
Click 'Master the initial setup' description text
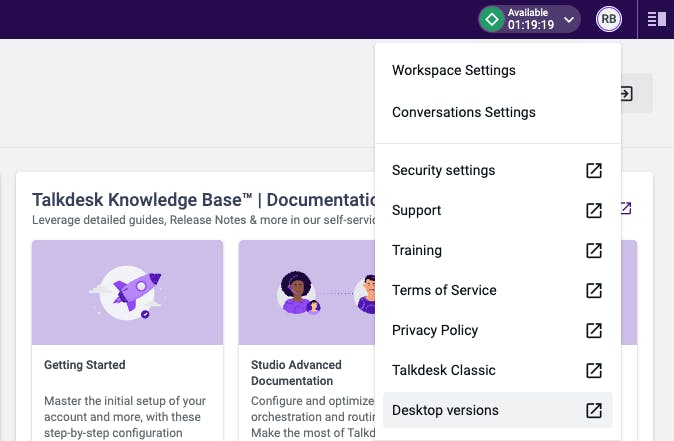coord(125,417)
